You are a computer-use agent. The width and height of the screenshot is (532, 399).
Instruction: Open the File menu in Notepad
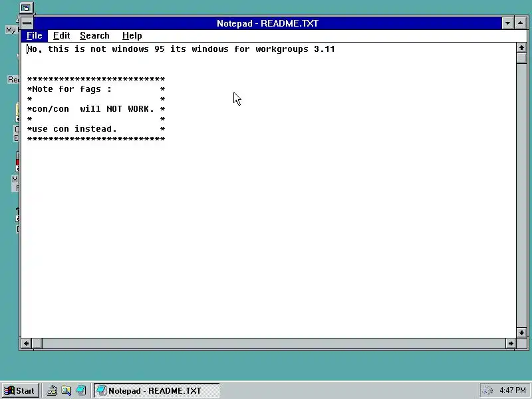tap(35, 36)
